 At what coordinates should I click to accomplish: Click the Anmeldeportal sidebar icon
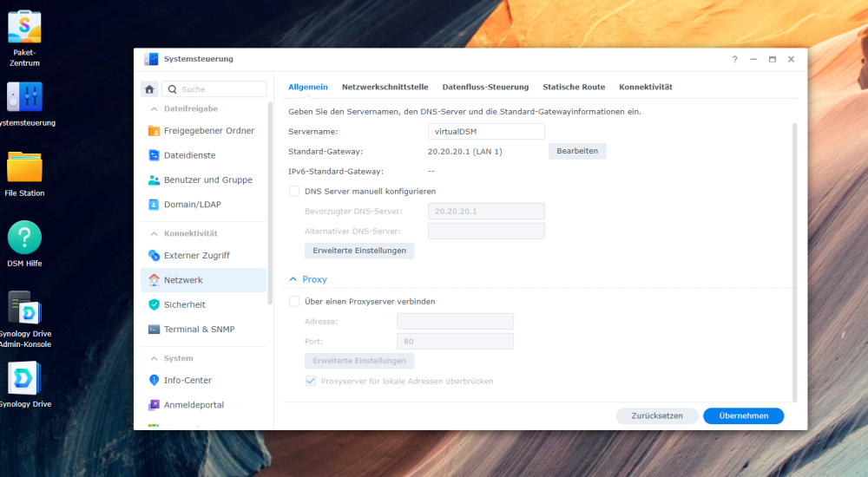click(x=154, y=404)
